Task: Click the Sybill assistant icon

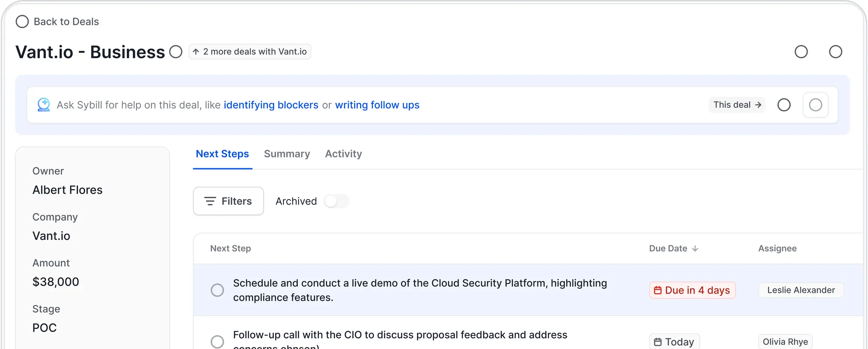Action: click(x=43, y=105)
